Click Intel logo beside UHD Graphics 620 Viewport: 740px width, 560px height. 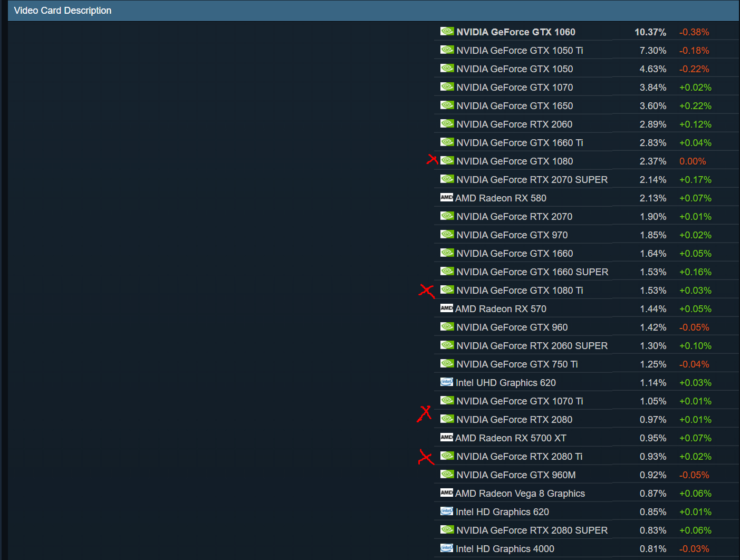(x=447, y=382)
